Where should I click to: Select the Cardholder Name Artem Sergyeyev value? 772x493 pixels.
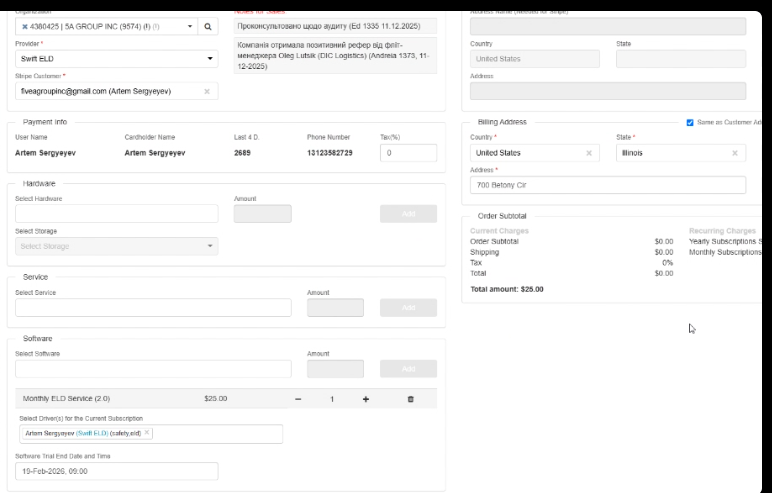point(155,153)
